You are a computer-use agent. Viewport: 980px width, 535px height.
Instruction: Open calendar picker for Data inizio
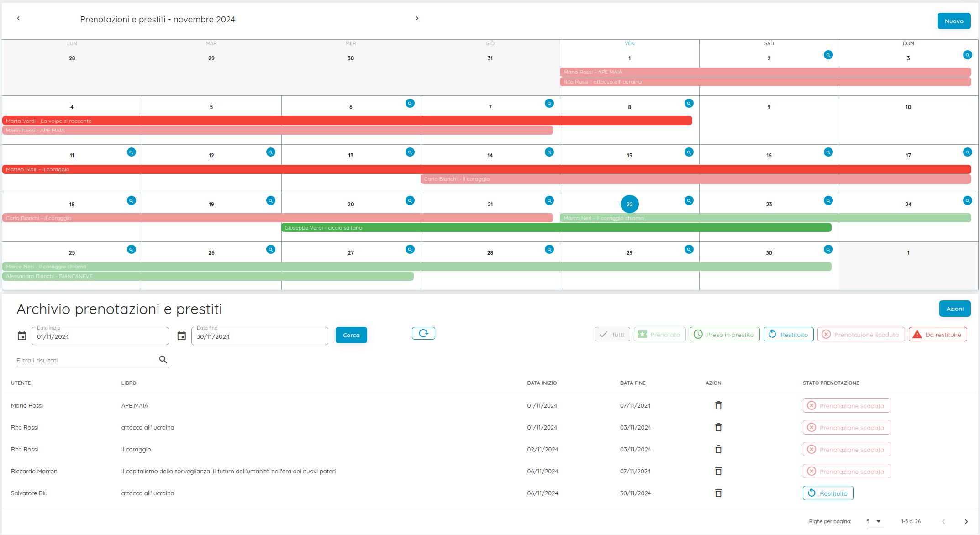[22, 336]
